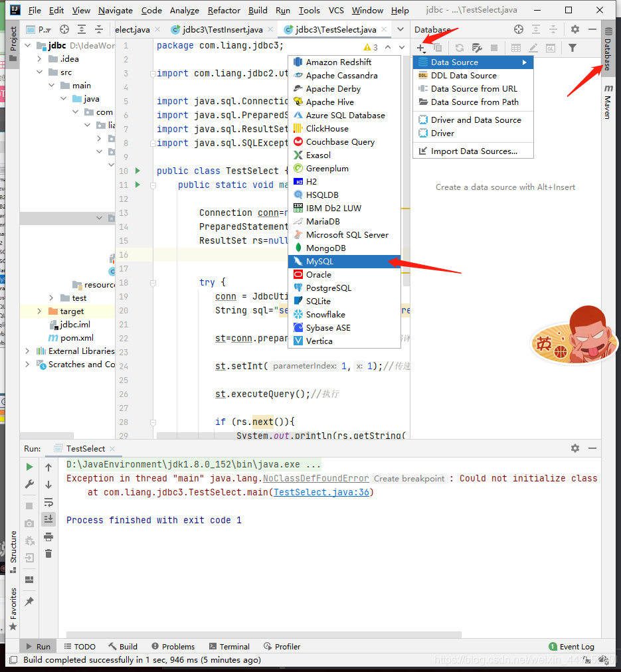The width and height of the screenshot is (621, 672).
Task: Expand the .idea folder in project tree
Action: 39,58
